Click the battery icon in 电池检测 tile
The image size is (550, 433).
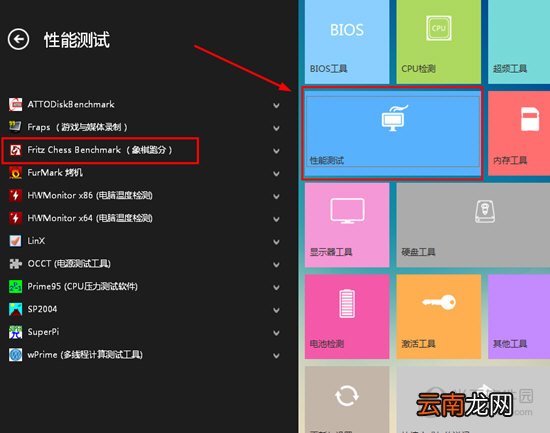347,304
